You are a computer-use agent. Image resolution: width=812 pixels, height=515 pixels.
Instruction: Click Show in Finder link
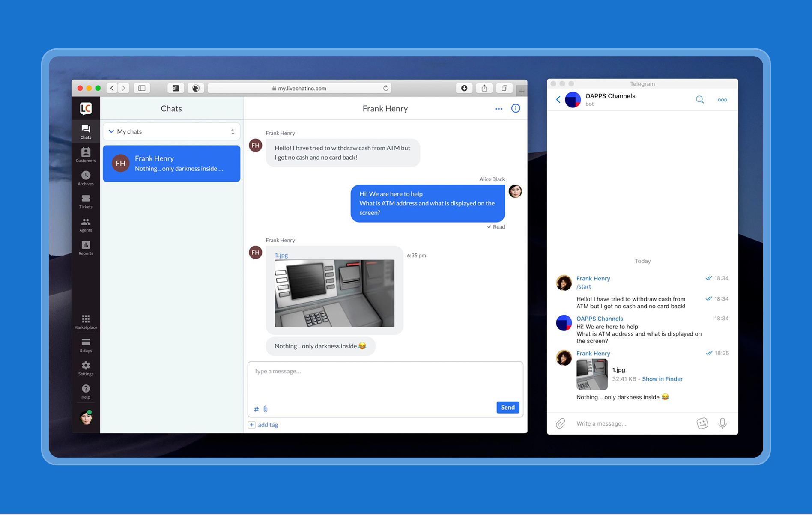click(x=662, y=379)
